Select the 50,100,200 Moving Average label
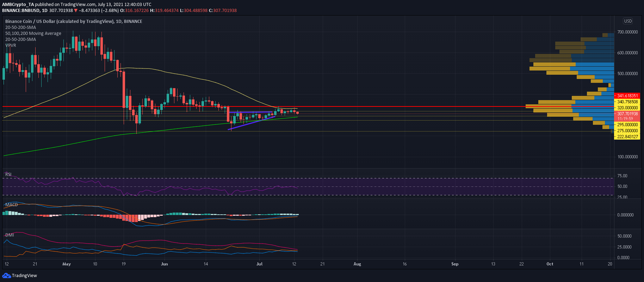 click(x=33, y=33)
